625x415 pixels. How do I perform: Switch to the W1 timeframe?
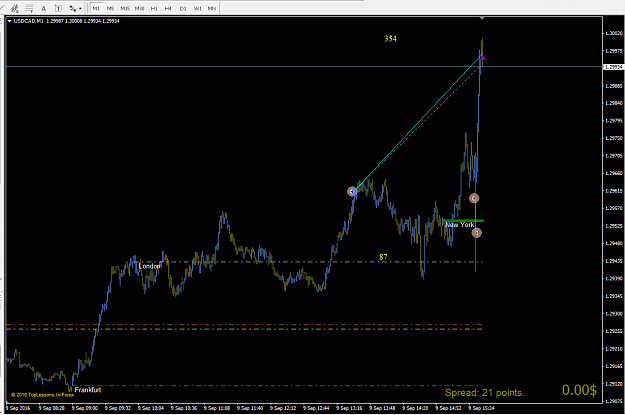coord(198,8)
